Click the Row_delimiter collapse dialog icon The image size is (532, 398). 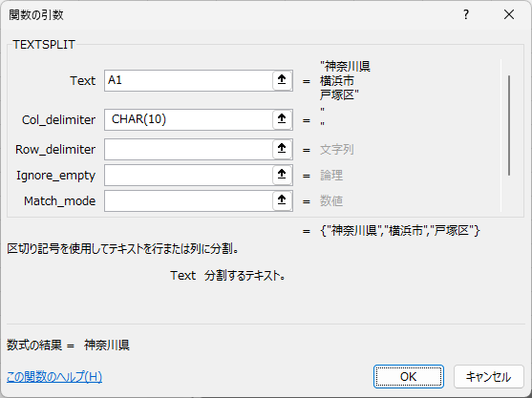click(282, 149)
